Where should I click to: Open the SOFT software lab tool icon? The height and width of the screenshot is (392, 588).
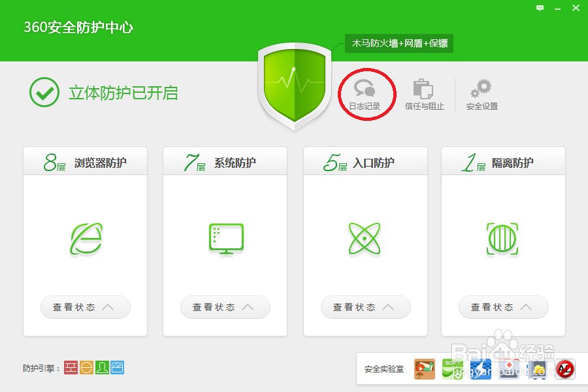pyautogui.click(x=453, y=369)
